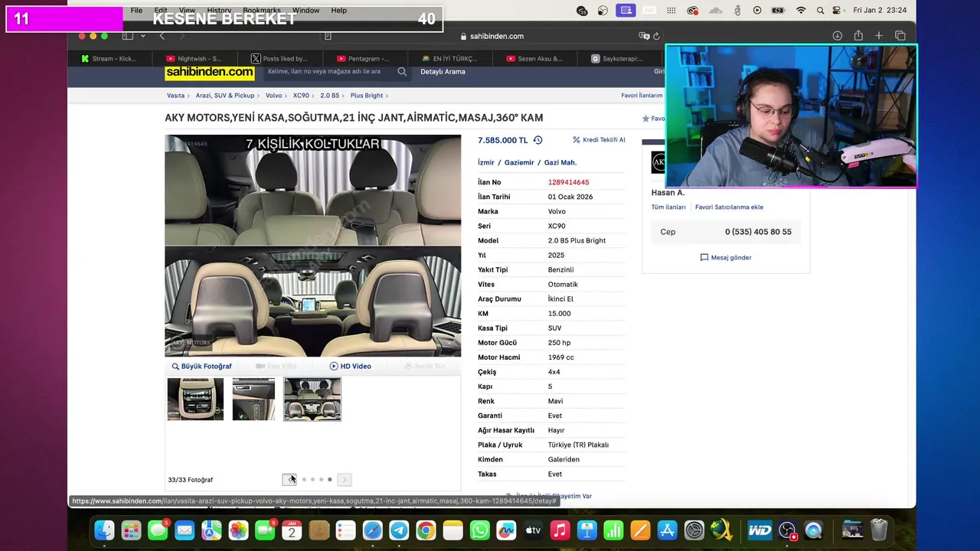Click Mesaj gönder button

tap(726, 258)
